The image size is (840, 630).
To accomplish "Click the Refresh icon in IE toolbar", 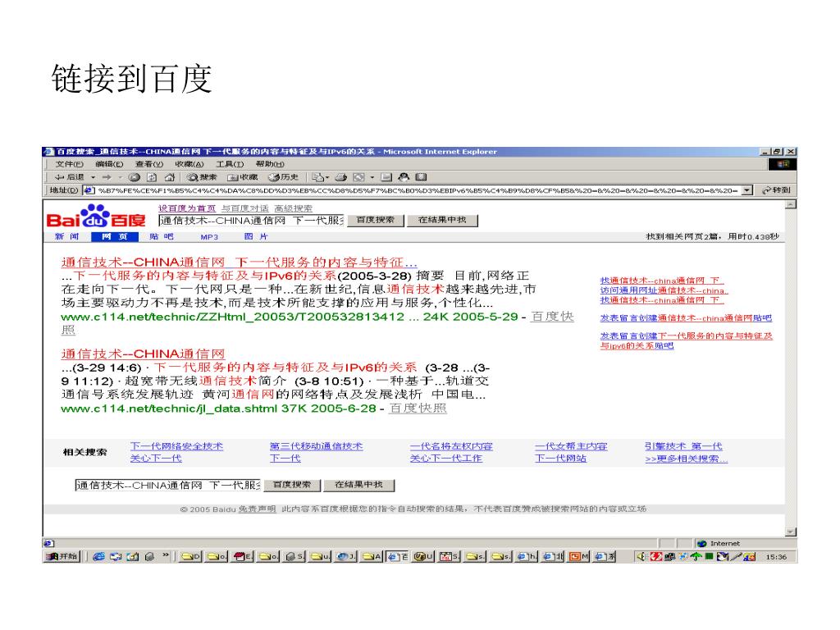I will pyautogui.click(x=152, y=176).
